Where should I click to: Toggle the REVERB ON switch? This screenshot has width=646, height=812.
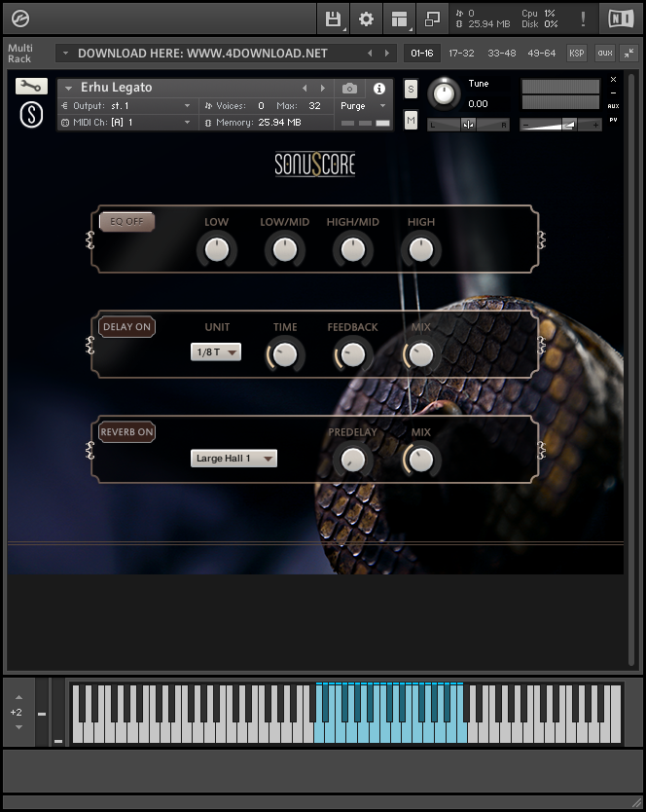tap(126, 432)
